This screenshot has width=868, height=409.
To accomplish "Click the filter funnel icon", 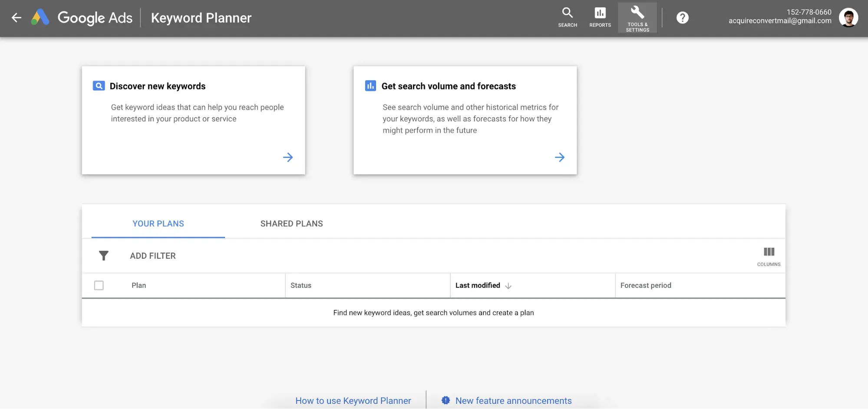I will (x=103, y=256).
